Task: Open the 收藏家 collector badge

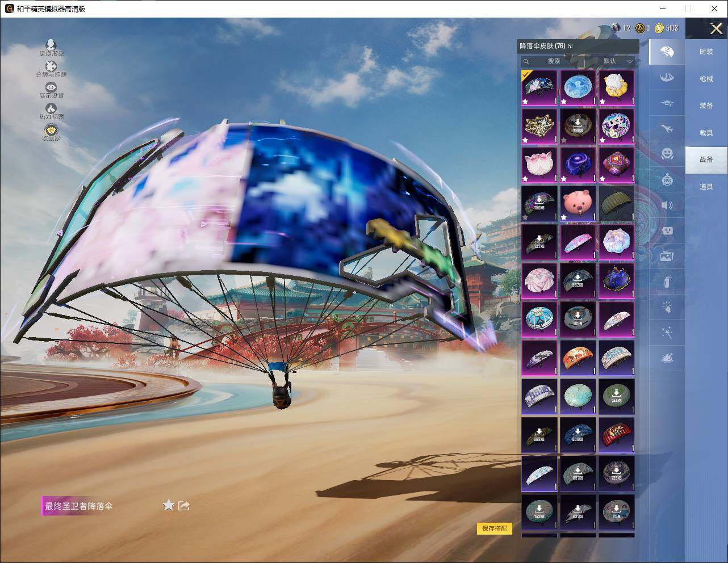Action: [x=51, y=131]
